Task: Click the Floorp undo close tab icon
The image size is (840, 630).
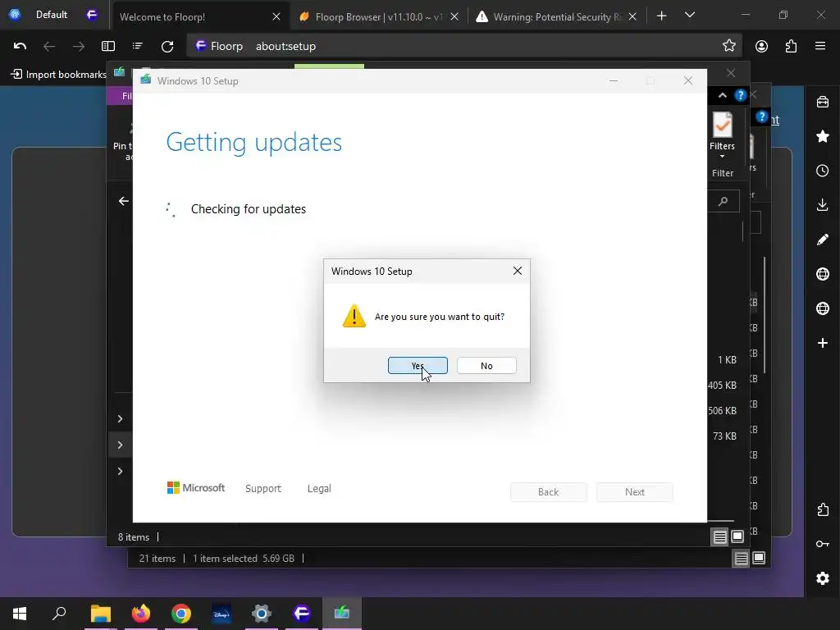Action: 20,46
